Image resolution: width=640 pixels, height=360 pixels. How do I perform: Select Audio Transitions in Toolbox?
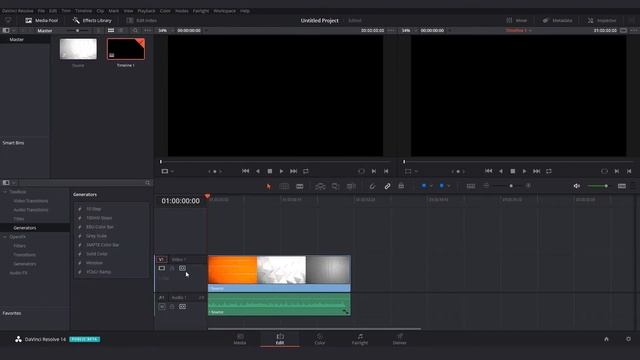[31, 210]
